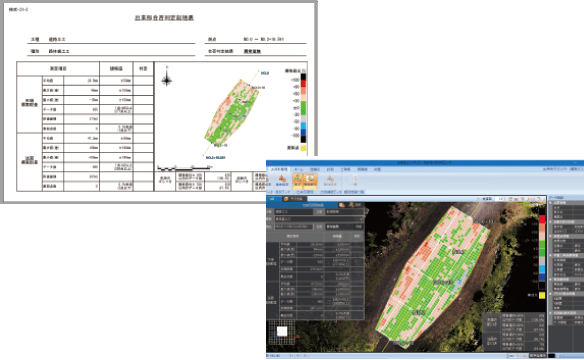Select the red cube document tab
The image size is (584, 360).
(293, 199)
